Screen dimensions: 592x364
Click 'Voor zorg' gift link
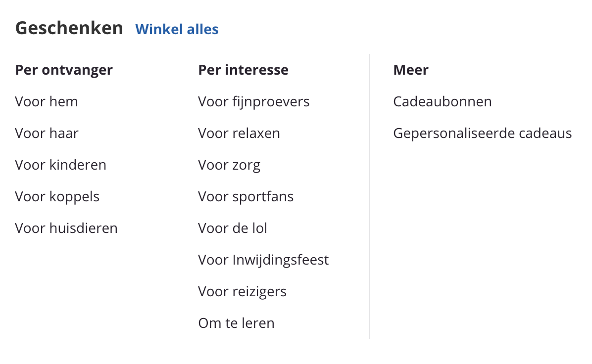[229, 165]
